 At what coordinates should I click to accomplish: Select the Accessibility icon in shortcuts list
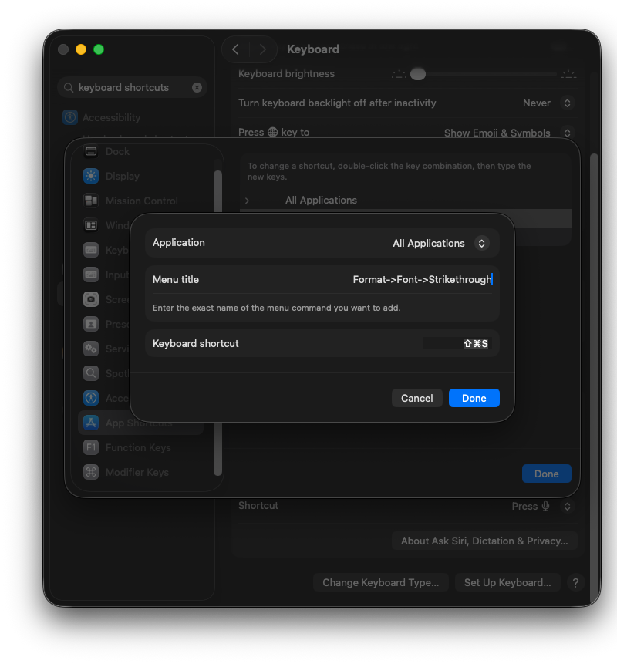click(91, 398)
